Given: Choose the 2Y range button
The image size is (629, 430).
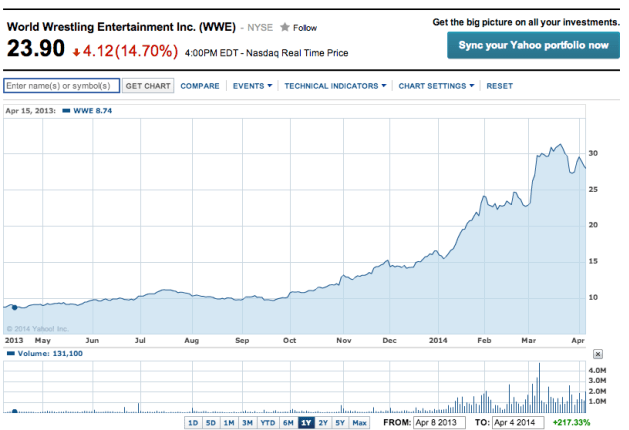Looking at the screenshot, I should point(322,423).
